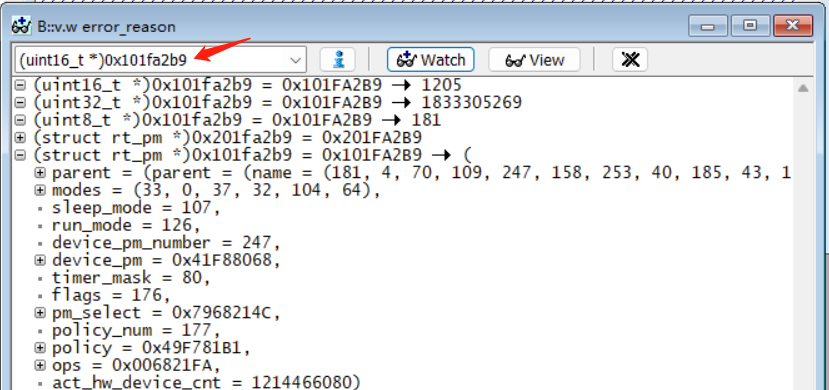This screenshot has height=390, width=829.
Task: Collapse the uint32_t pointer entry
Action: click(x=20, y=103)
